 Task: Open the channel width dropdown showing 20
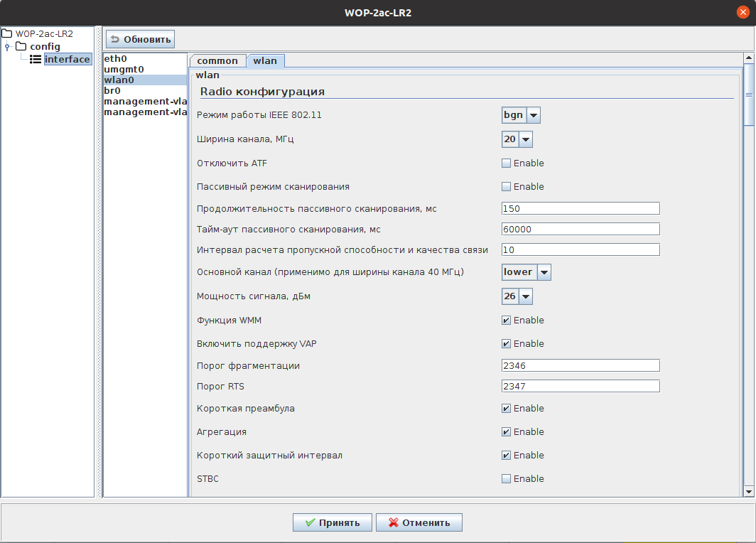[525, 140]
